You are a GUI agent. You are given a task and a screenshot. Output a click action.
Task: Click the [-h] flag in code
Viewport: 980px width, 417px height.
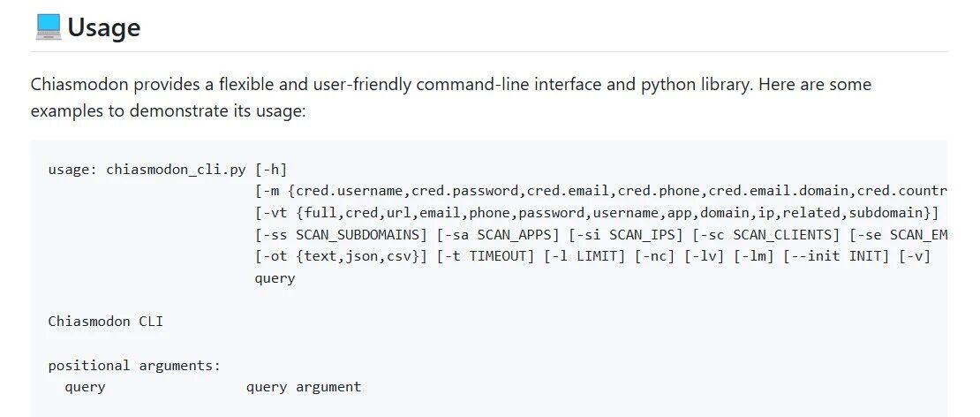pos(271,170)
